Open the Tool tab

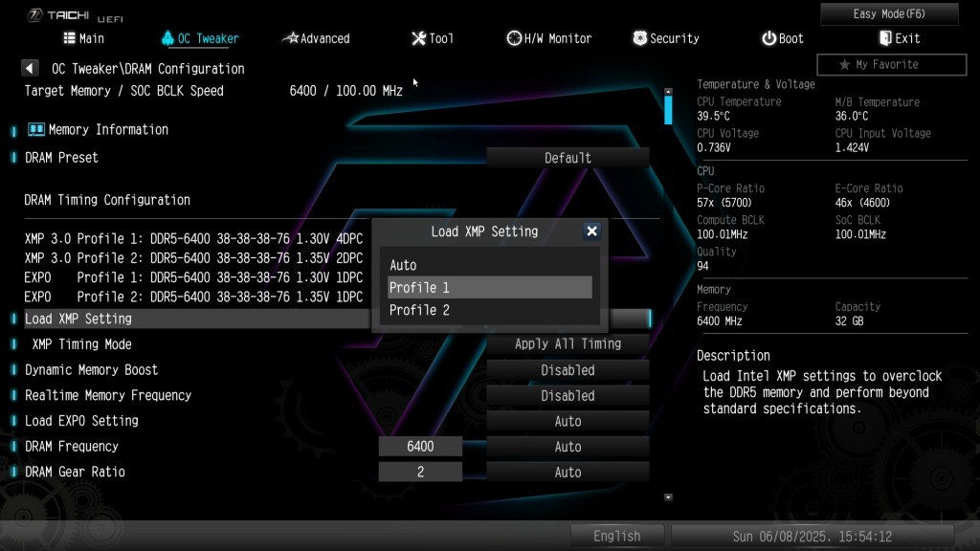(433, 38)
